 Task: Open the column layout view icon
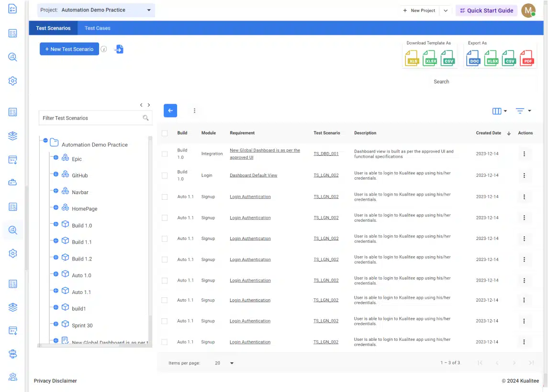499,111
